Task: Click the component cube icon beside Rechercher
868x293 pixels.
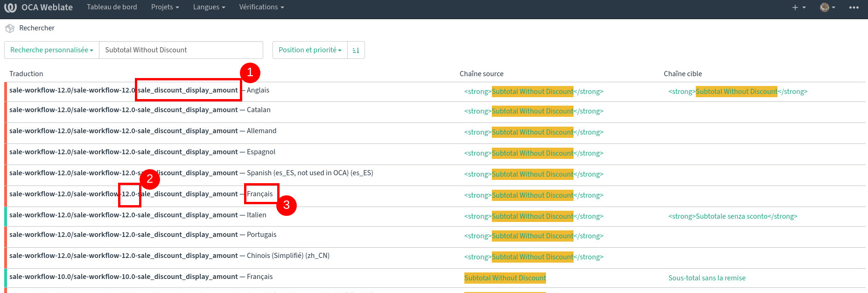Action: 10,29
